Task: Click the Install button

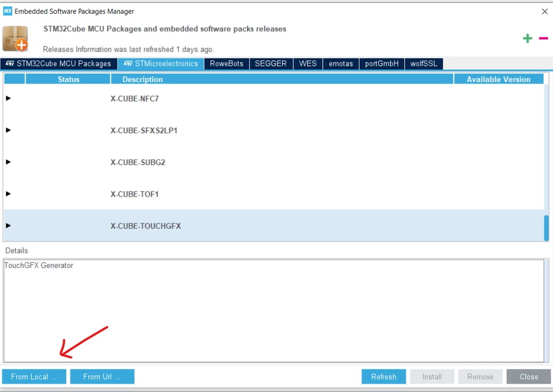Action: [x=432, y=376]
